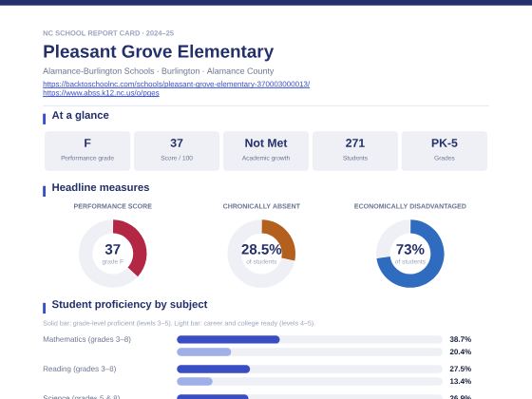Click the 271 Students card
The image size is (532, 399).
(x=355, y=151)
